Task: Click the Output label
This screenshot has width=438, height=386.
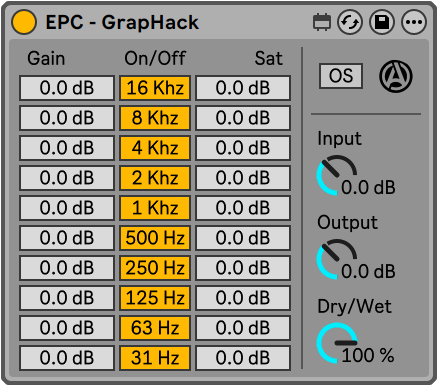Action: tap(347, 222)
